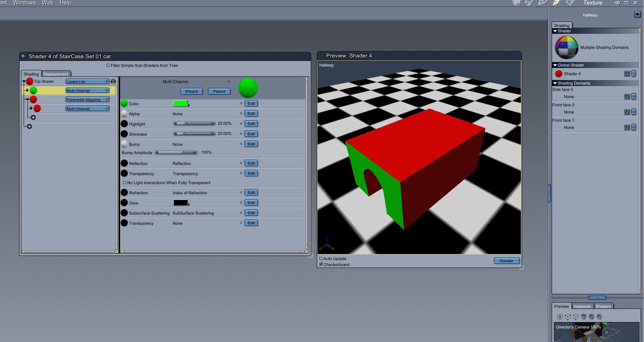Click Edit for the Color channel
Screen dimensions: 644x342
[251, 103]
